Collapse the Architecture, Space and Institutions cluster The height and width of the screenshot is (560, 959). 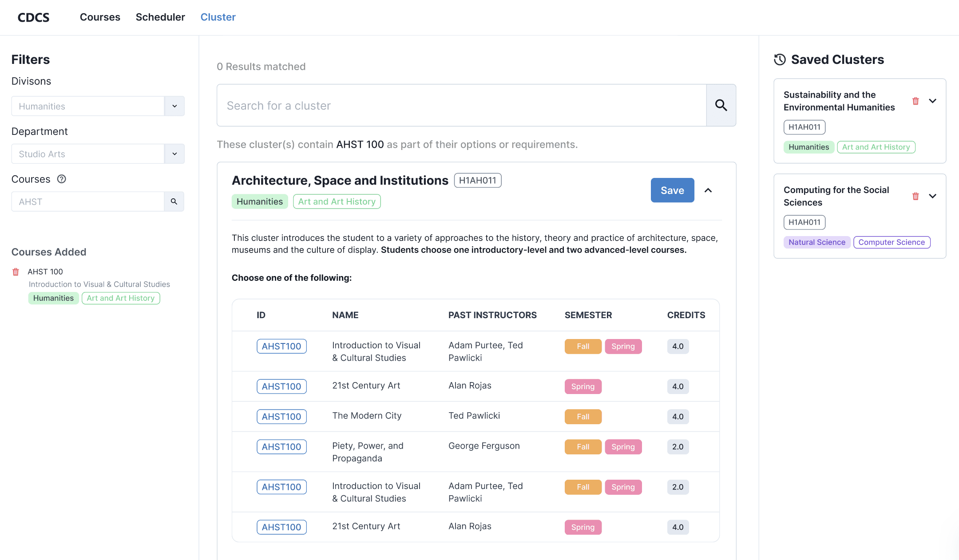tap(708, 190)
